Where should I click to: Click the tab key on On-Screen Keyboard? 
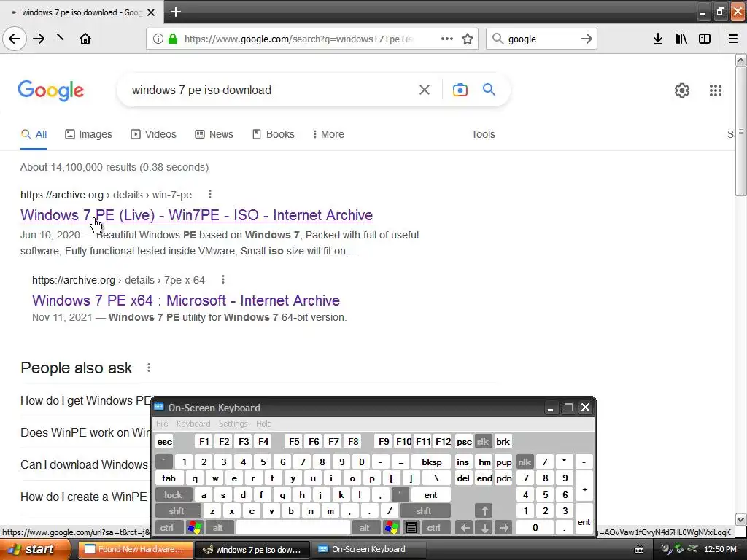click(169, 478)
